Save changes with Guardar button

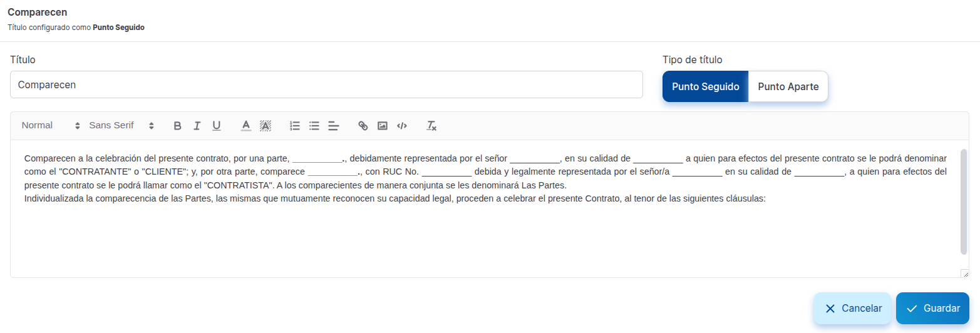point(932,309)
